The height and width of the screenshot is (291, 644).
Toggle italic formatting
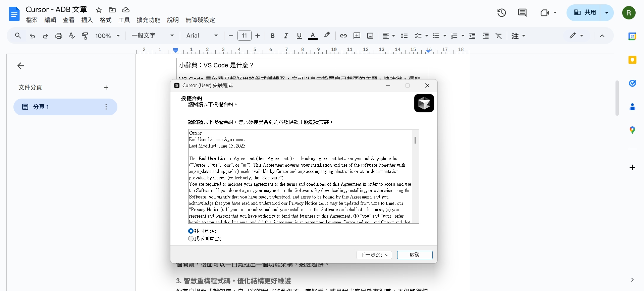pyautogui.click(x=286, y=36)
